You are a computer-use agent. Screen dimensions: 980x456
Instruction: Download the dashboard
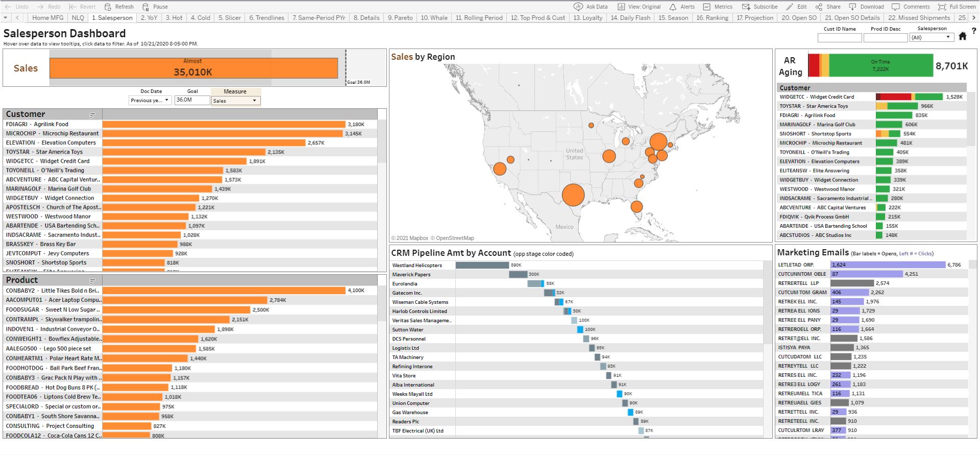coord(866,7)
